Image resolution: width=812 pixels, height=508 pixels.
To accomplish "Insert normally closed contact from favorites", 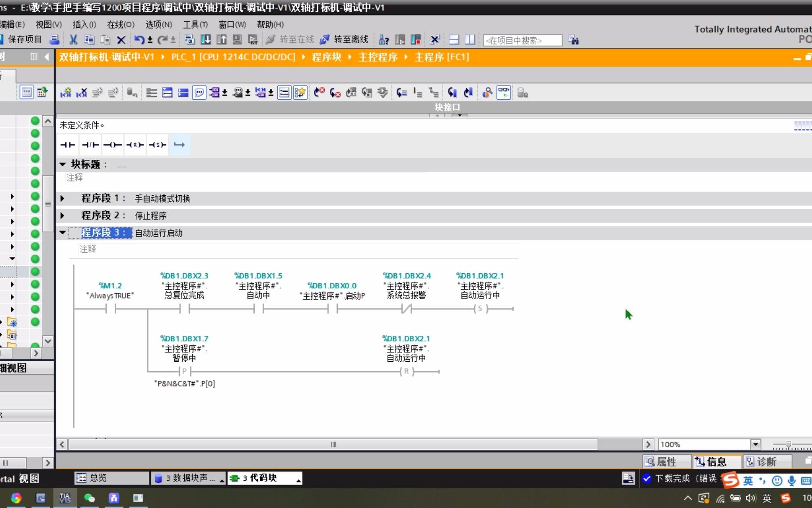I will pyautogui.click(x=90, y=145).
